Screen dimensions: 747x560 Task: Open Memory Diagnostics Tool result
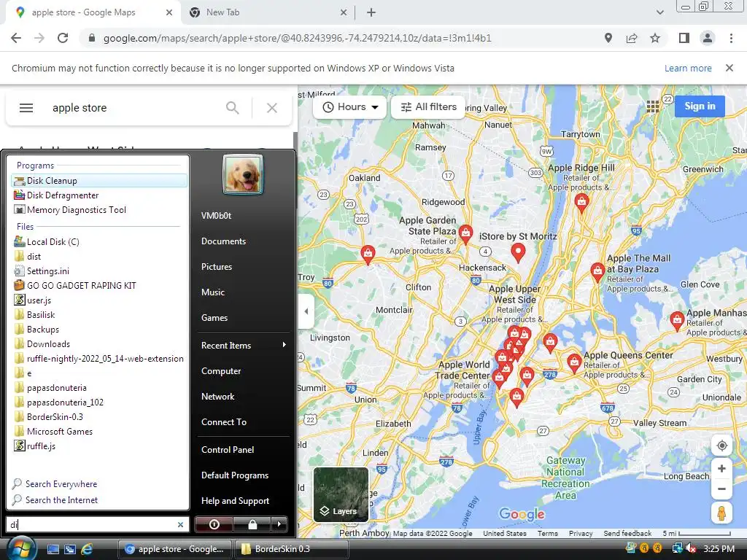tap(98, 210)
